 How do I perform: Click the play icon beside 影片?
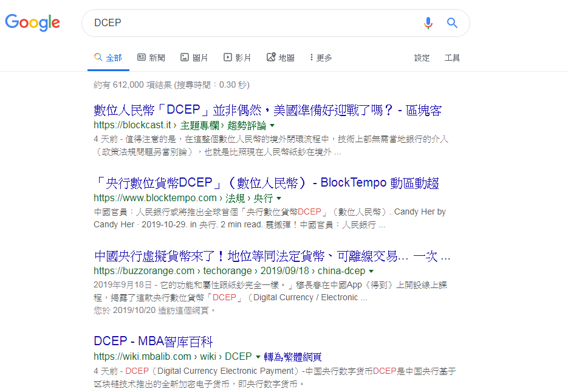227,57
